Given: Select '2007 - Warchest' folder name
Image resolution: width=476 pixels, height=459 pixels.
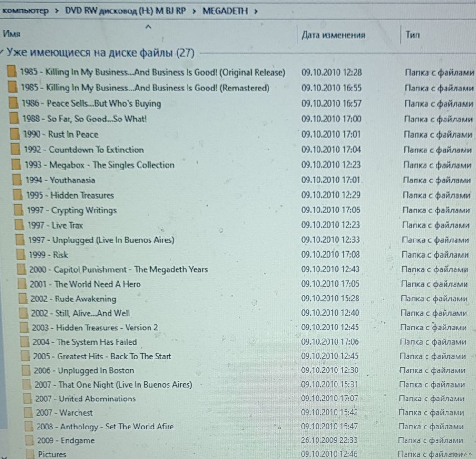Looking at the screenshot, I should coord(64,412).
